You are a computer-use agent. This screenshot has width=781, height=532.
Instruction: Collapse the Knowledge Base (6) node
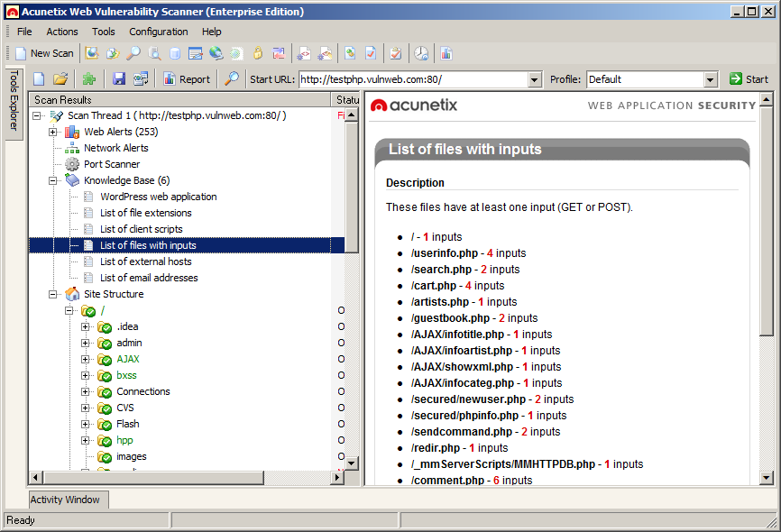pos(53,180)
